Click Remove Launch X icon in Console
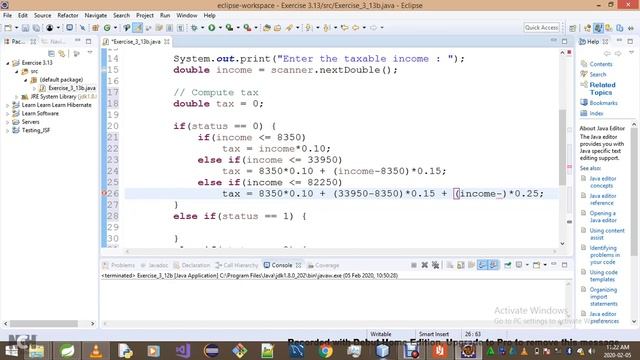The width and height of the screenshot is (640, 360). (424, 265)
